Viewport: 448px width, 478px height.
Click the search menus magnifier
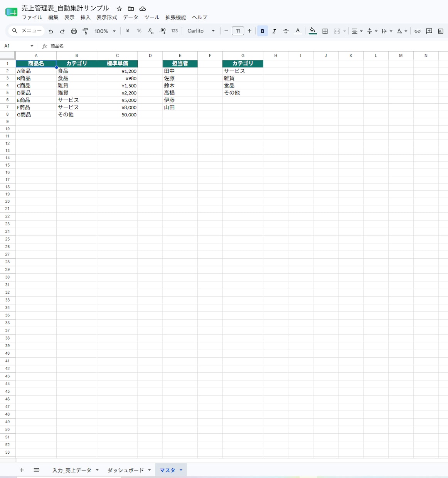[15, 30]
